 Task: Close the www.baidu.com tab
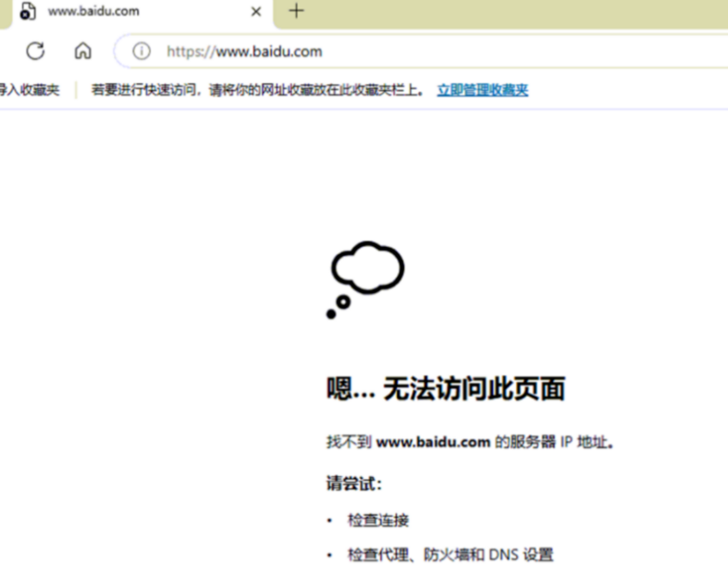pyautogui.click(x=256, y=12)
